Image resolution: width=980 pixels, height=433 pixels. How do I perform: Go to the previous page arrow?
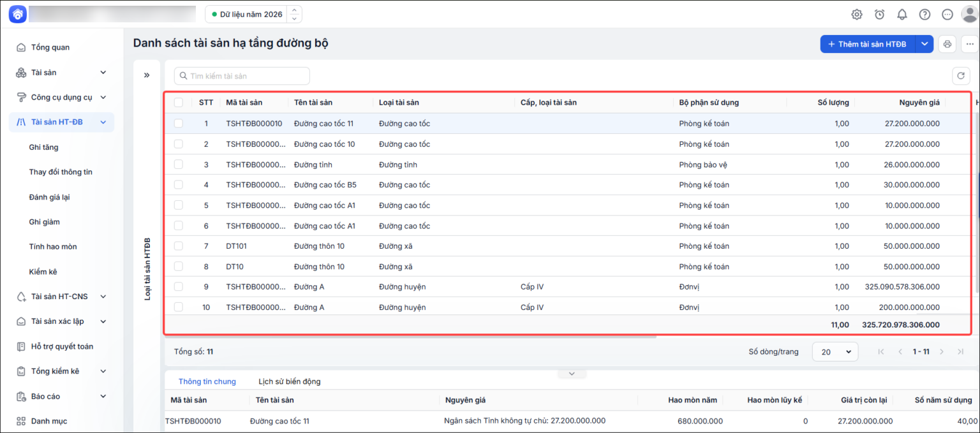[900, 351]
